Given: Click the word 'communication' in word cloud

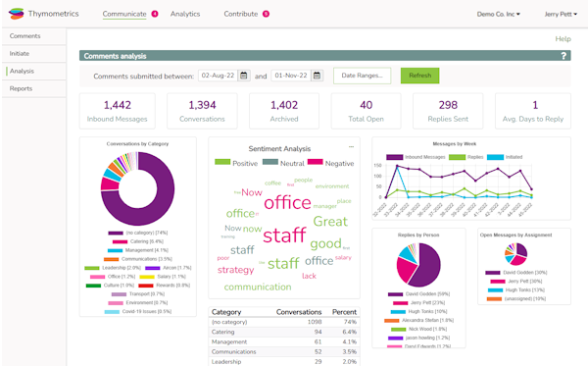Looking at the screenshot, I should (x=258, y=287).
